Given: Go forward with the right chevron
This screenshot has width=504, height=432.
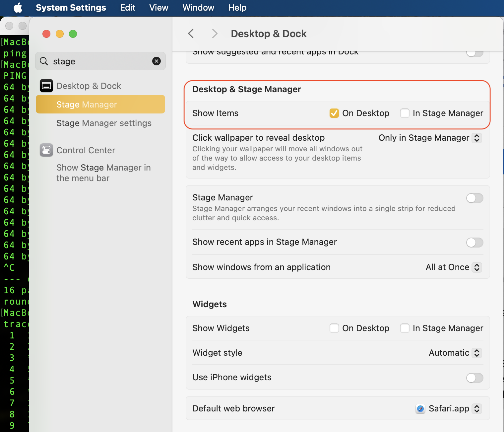Looking at the screenshot, I should tap(215, 34).
